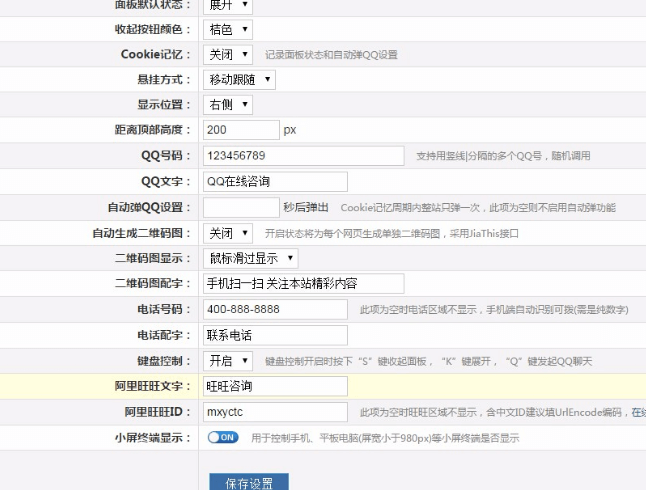The width and height of the screenshot is (646, 490).
Task: Expand the Cookie记忆 dropdown
Action: [227, 55]
